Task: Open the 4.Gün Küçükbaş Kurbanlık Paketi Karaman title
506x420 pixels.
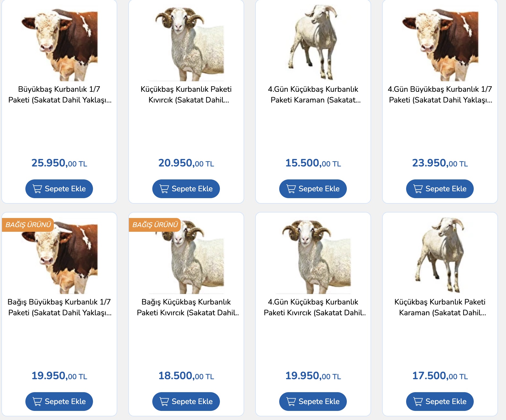Action: (x=313, y=95)
